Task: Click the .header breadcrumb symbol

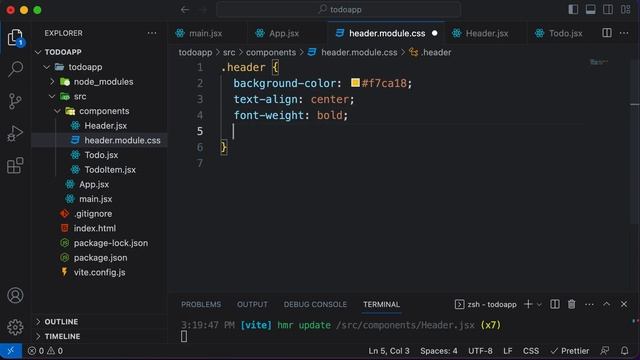Action: (x=431, y=53)
